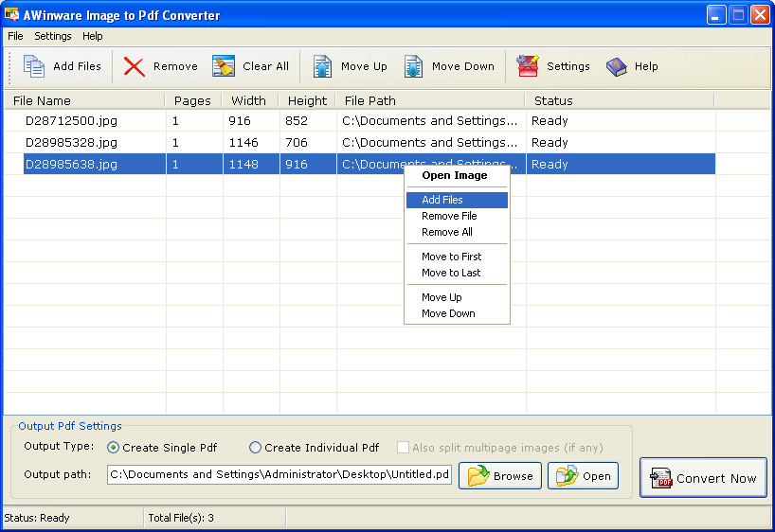Minimize the AWinware converter window
The image size is (775, 532).
(x=715, y=15)
